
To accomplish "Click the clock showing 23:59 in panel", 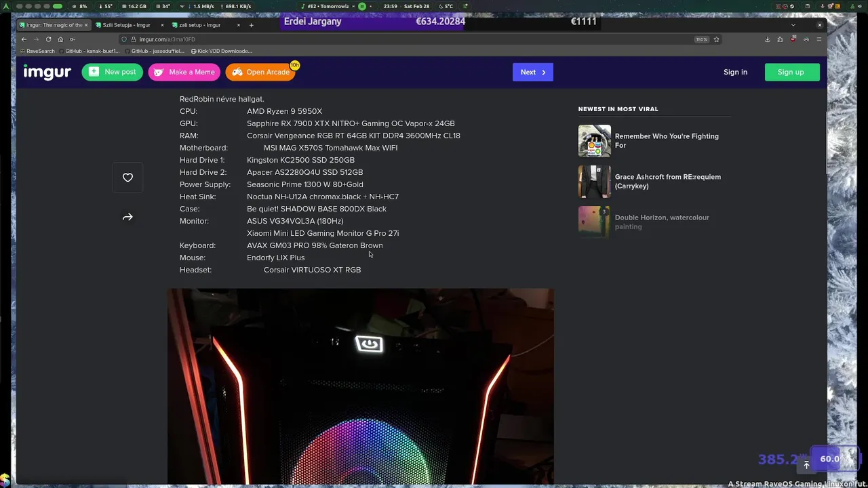I will (x=390, y=6).
